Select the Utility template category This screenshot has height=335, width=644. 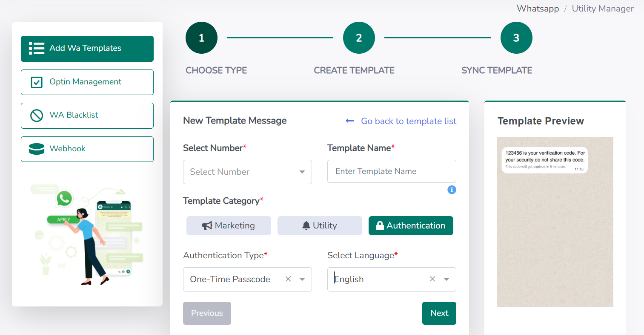click(x=320, y=225)
